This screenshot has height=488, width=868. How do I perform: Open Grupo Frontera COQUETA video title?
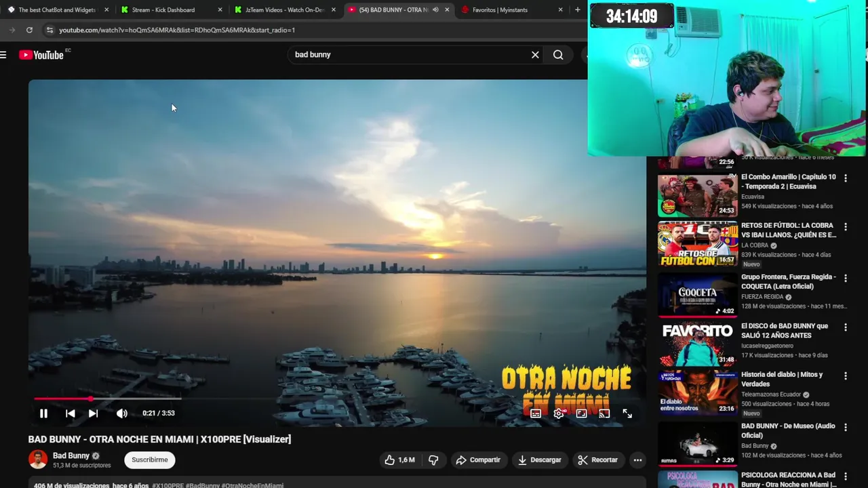[789, 281]
